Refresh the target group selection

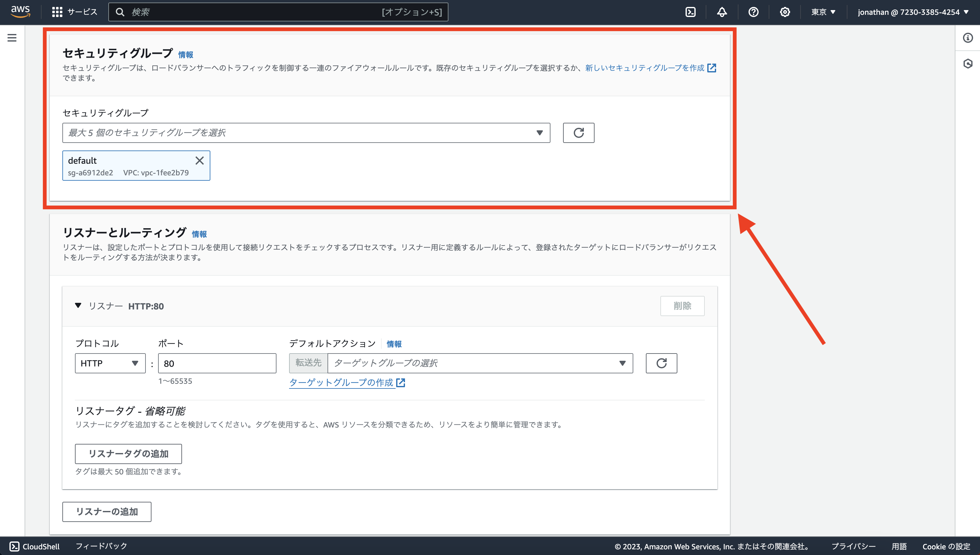click(661, 363)
